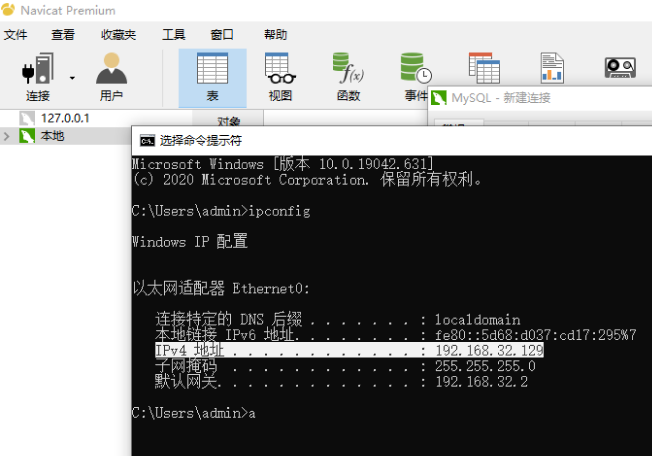Open the 帮助 menu

click(276, 35)
